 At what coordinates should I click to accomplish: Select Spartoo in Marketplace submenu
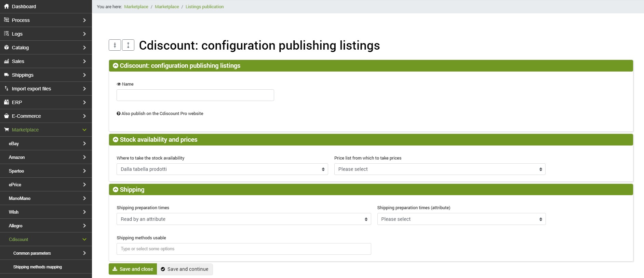pyautogui.click(x=46, y=171)
